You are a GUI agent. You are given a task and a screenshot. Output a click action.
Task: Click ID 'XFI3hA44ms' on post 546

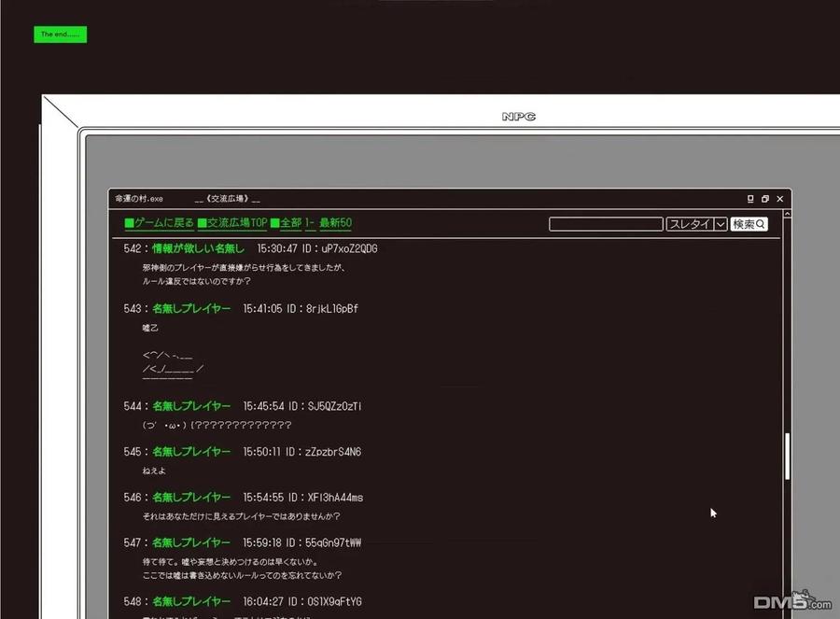tap(335, 498)
